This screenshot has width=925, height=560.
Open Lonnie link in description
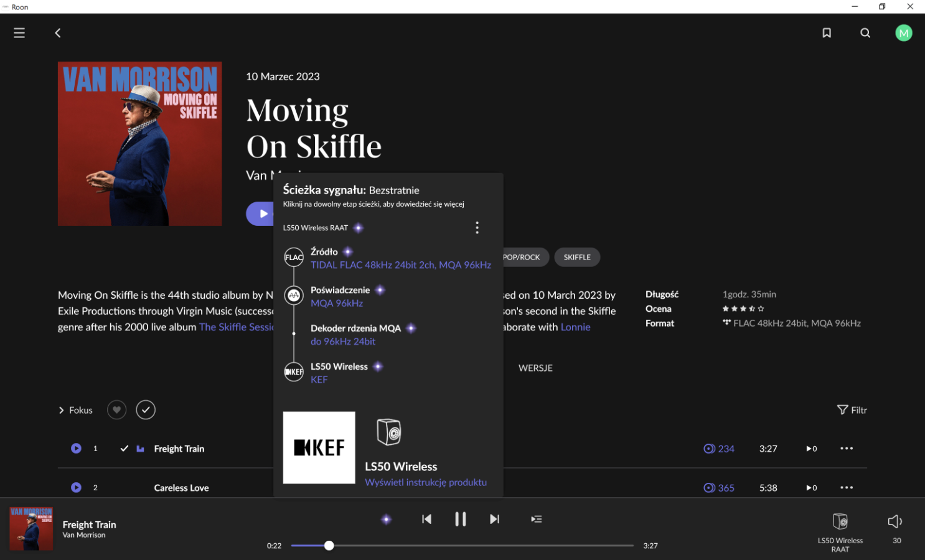coord(576,327)
